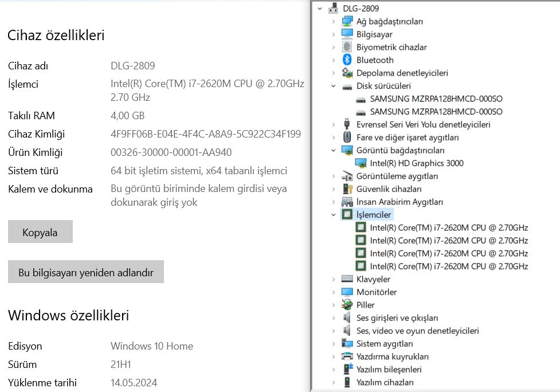Expand the Monitörler node arrow
Screen dimensions: 560x392
(x=334, y=292)
